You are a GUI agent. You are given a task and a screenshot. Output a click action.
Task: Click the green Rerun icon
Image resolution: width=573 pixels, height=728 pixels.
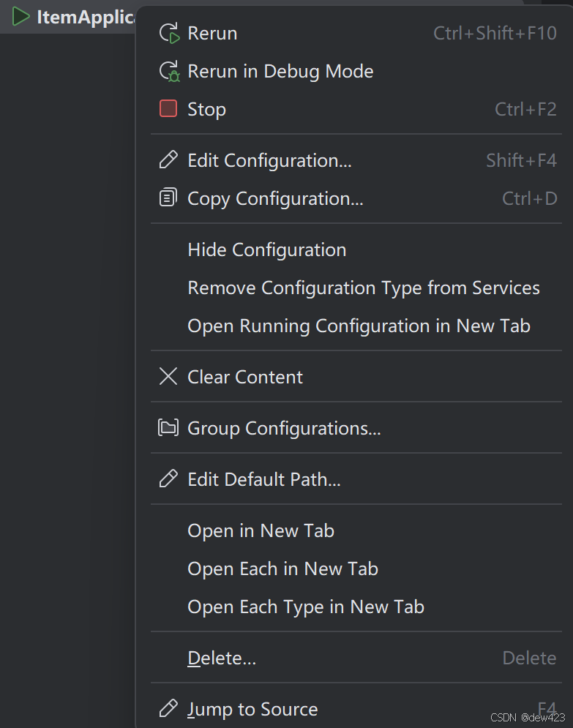click(x=168, y=33)
